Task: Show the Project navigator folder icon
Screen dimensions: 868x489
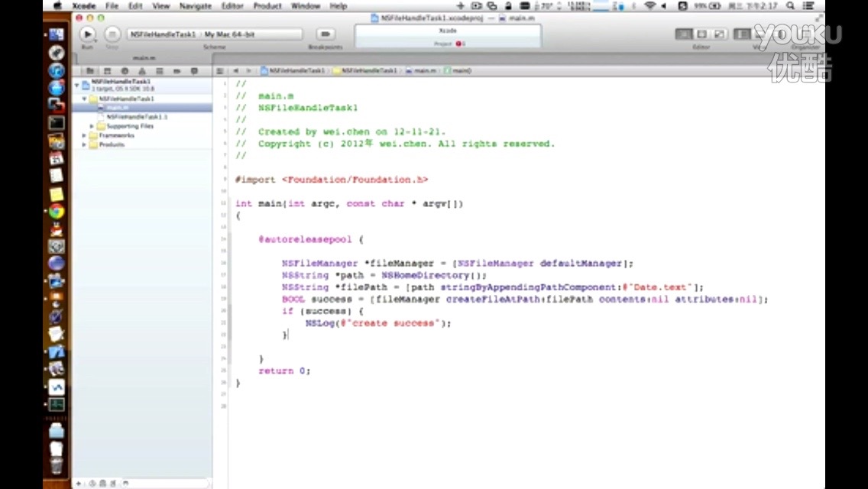Action: [89, 71]
